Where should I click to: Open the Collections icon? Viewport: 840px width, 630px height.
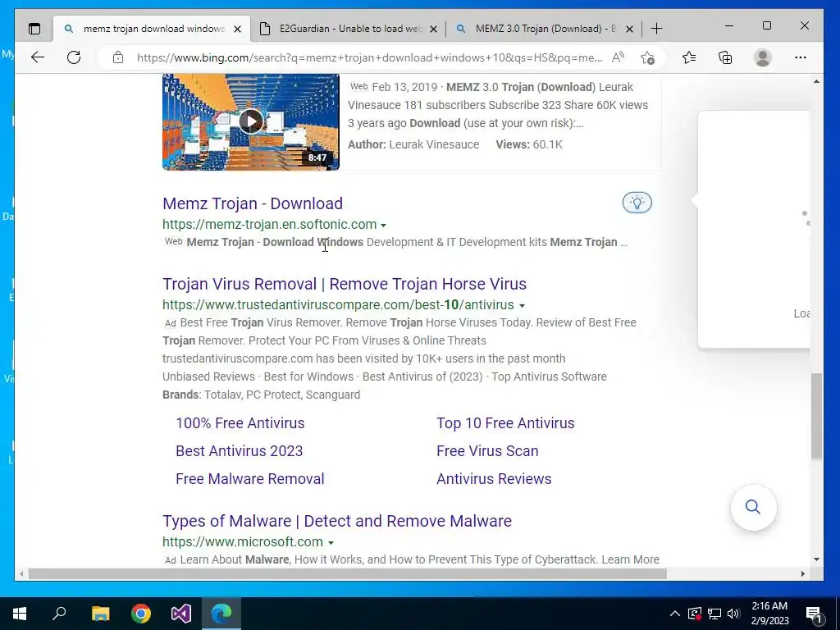pos(725,57)
